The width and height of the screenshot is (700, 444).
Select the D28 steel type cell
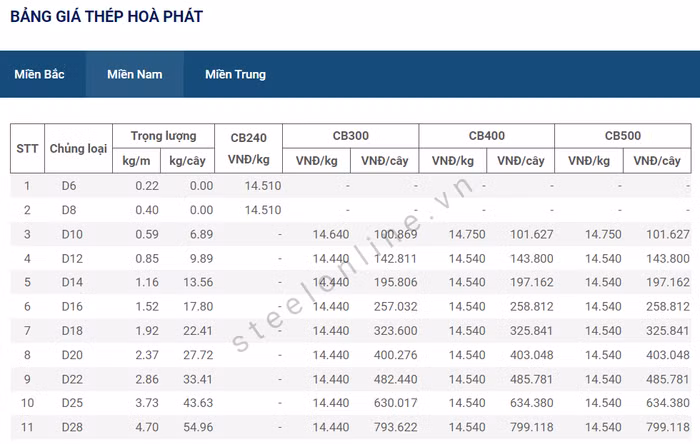[71, 426]
